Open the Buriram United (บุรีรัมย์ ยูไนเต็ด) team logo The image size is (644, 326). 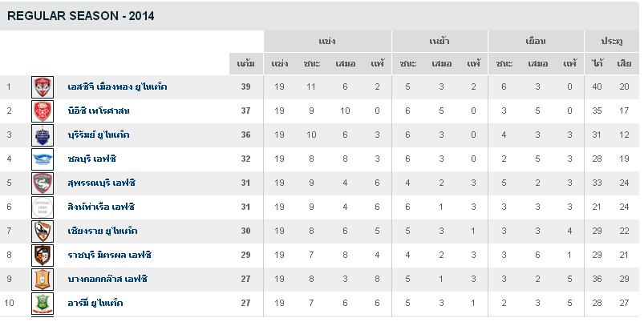point(43,135)
